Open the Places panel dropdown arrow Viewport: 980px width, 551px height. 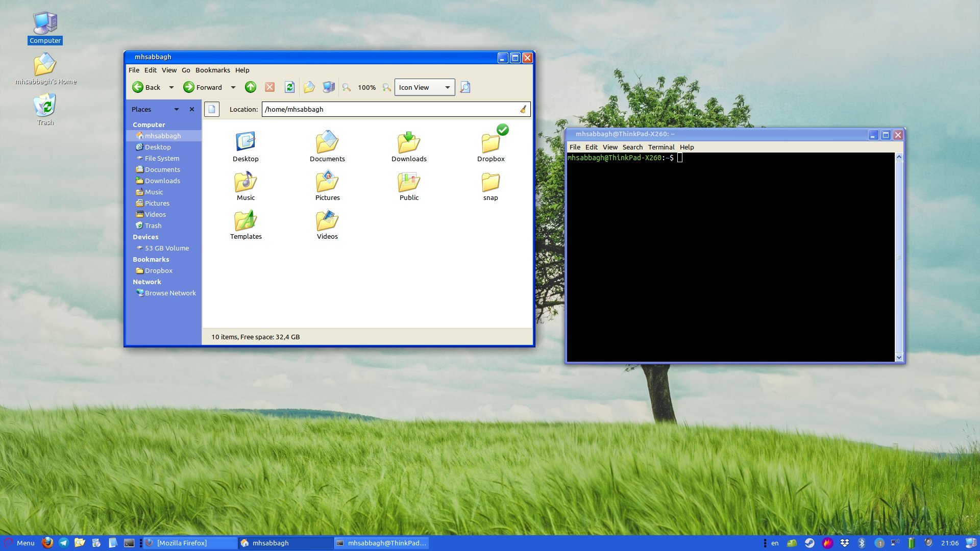pos(177,109)
